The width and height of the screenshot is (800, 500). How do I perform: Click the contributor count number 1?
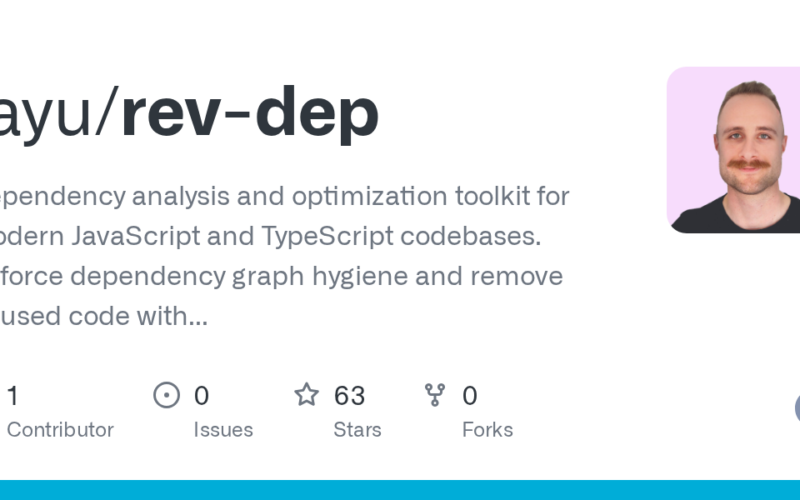click(12, 396)
